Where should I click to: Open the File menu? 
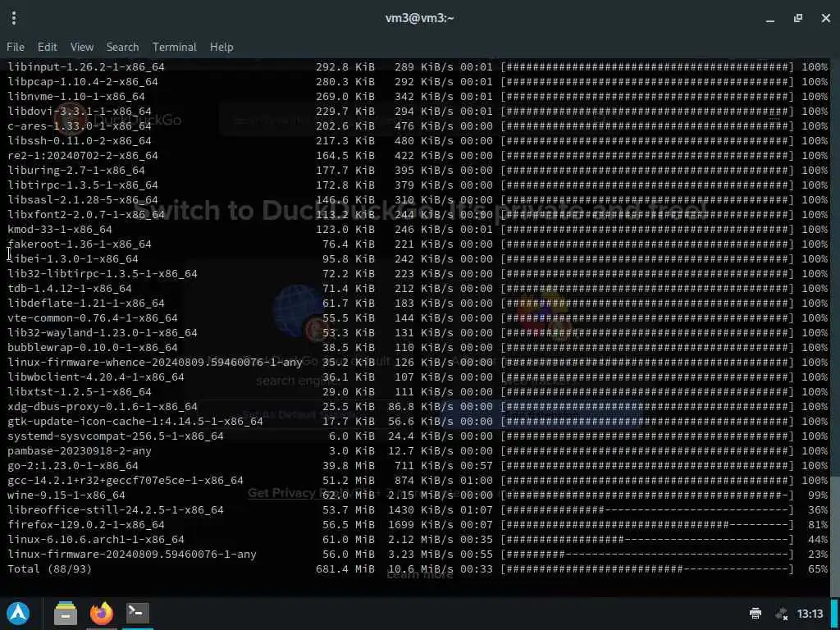[16, 47]
